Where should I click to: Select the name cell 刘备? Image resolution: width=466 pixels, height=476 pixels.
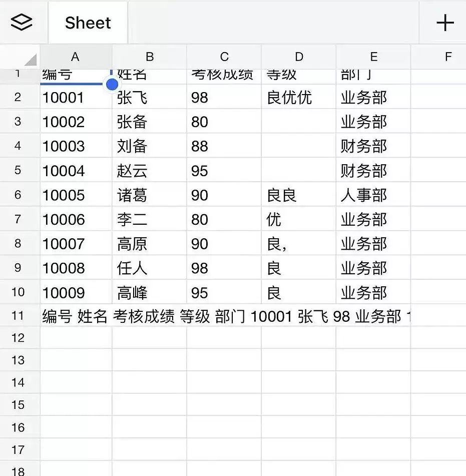pyautogui.click(x=149, y=146)
